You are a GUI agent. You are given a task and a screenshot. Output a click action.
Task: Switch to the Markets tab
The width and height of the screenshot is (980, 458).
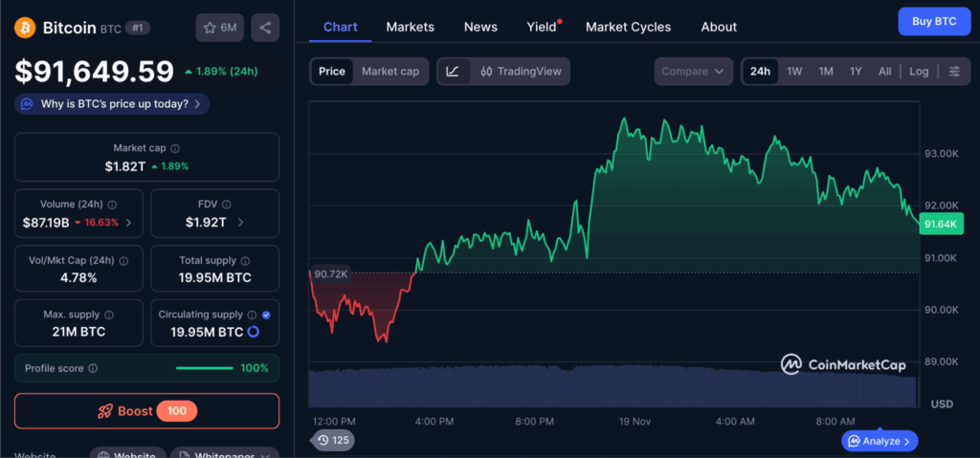[x=410, y=27]
